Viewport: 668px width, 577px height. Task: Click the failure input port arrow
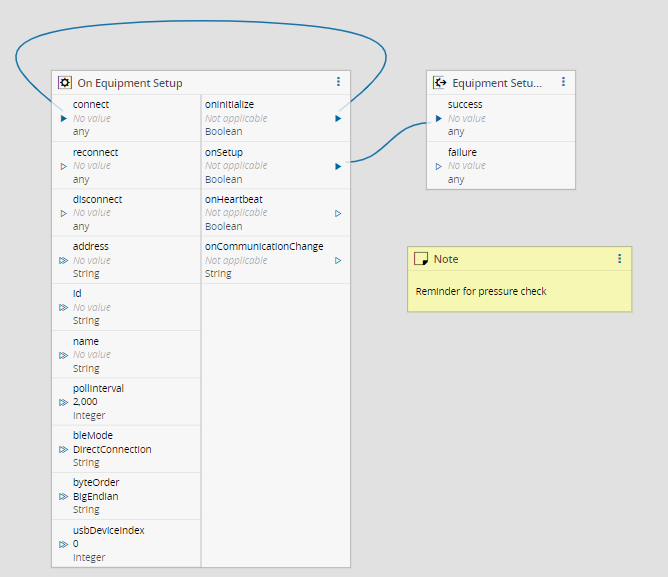[439, 166]
